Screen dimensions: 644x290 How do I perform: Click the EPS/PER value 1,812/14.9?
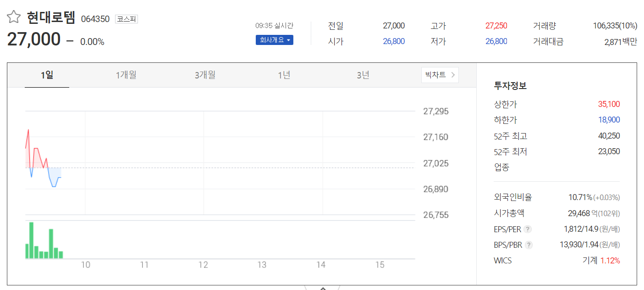coord(581,229)
